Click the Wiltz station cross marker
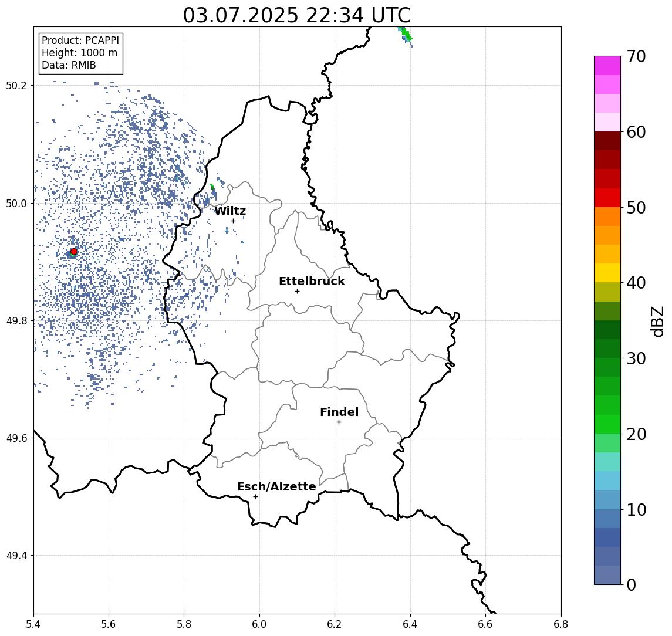 click(x=233, y=221)
